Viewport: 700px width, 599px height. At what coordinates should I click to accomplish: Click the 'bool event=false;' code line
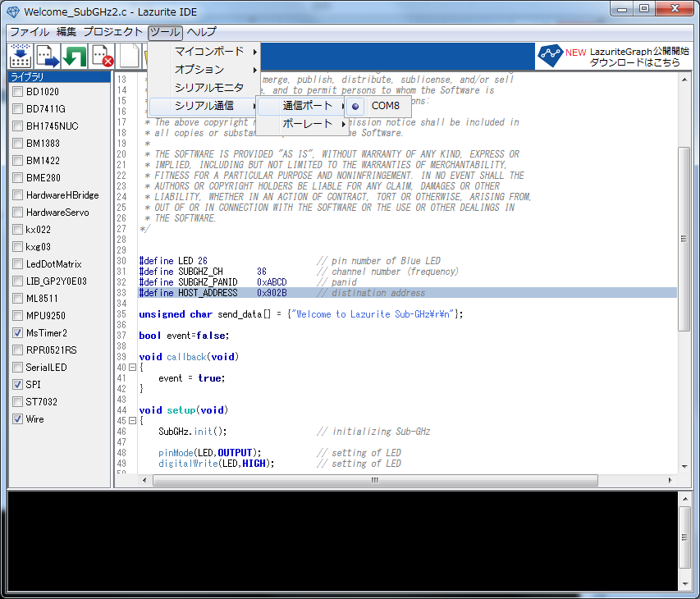184,336
